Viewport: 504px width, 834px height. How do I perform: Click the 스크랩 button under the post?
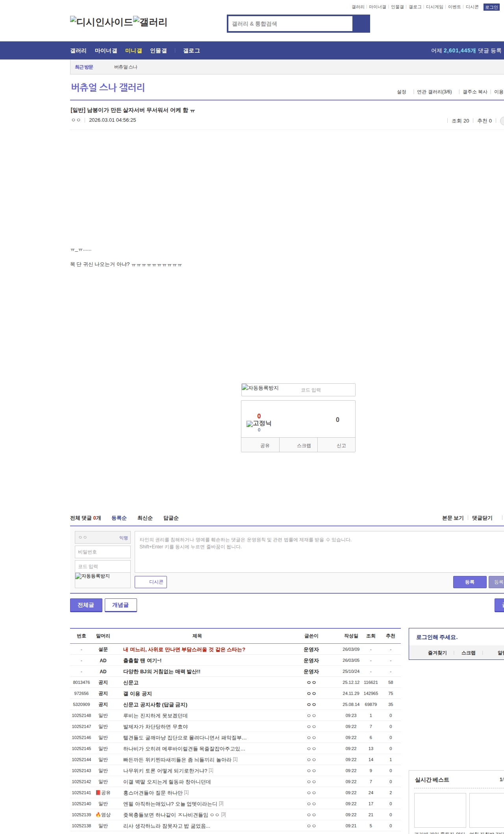(x=298, y=446)
